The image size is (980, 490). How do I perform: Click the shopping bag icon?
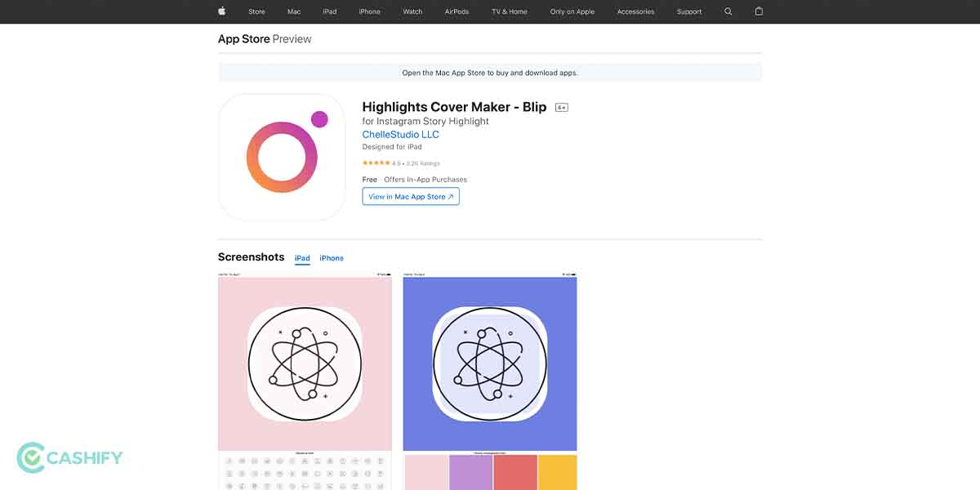759,11
